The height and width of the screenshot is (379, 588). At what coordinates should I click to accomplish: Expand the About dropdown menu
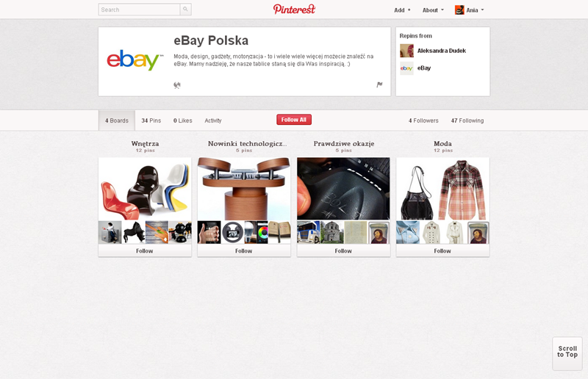tap(433, 10)
